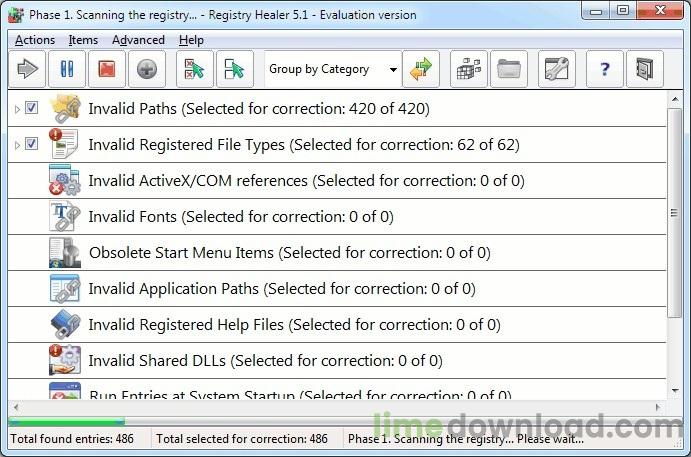691x457 pixels.
Task: Select the Invalid ActiveX/COM references row text
Action: (x=307, y=181)
